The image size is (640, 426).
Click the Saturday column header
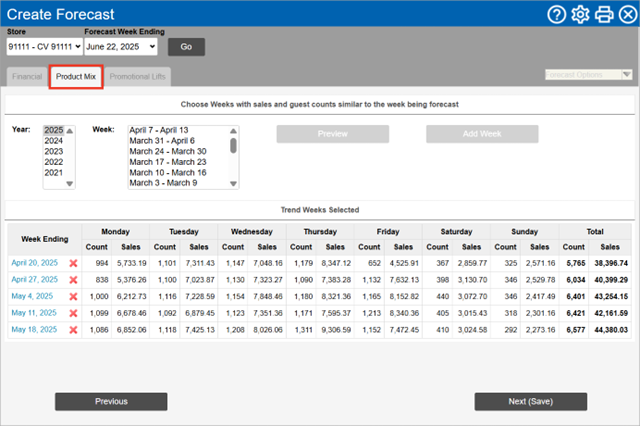click(x=456, y=232)
